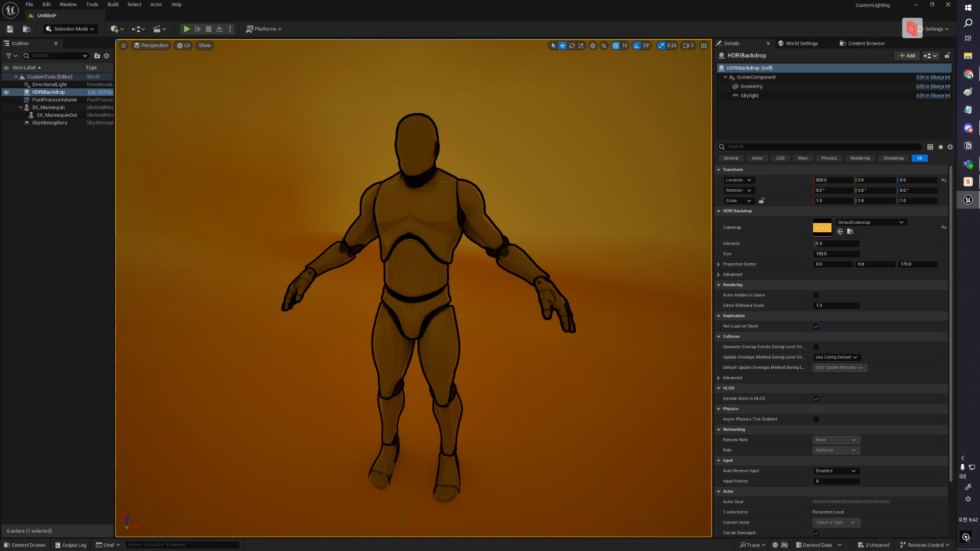
Task: Open the DefaultCubemap asset dropdown
Action: (871, 222)
